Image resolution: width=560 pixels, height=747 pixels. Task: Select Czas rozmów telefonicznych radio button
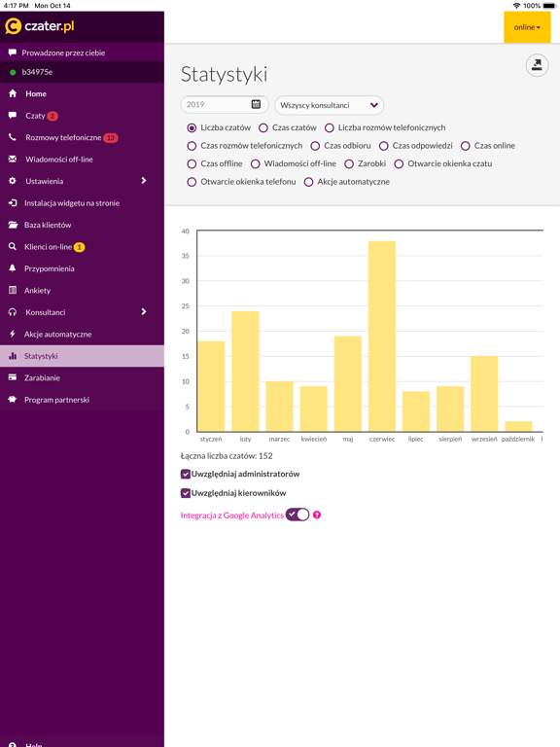(192, 146)
